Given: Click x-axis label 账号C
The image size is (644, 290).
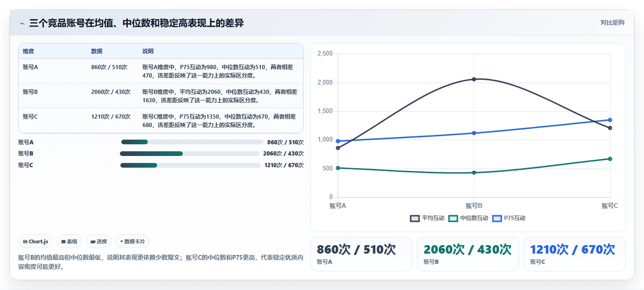Looking at the screenshot, I should click(x=609, y=206).
